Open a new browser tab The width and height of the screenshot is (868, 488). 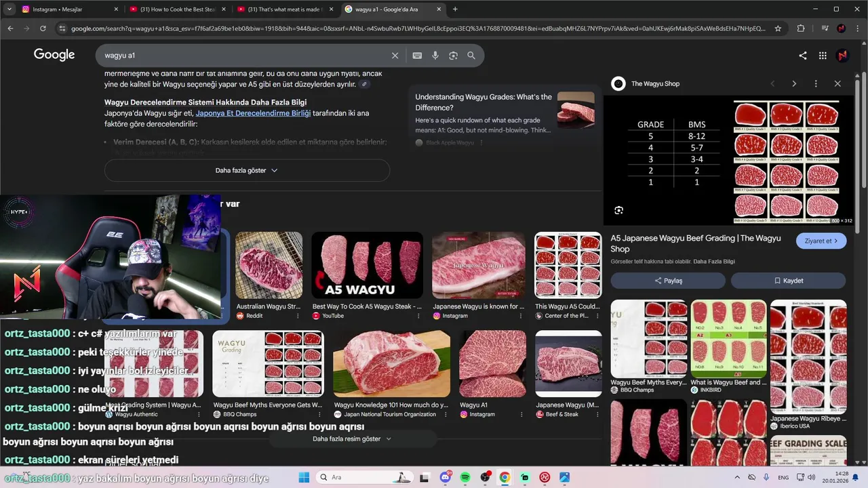(455, 9)
